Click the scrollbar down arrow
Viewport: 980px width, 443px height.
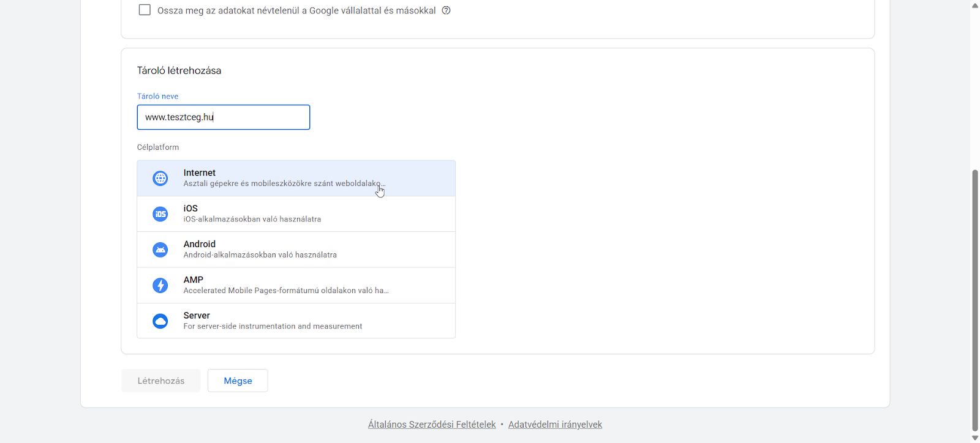pos(975,438)
